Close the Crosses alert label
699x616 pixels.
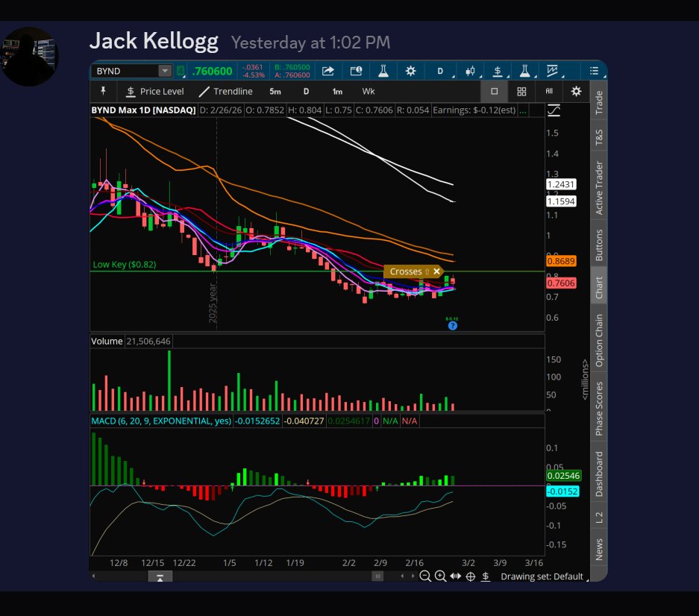point(437,271)
